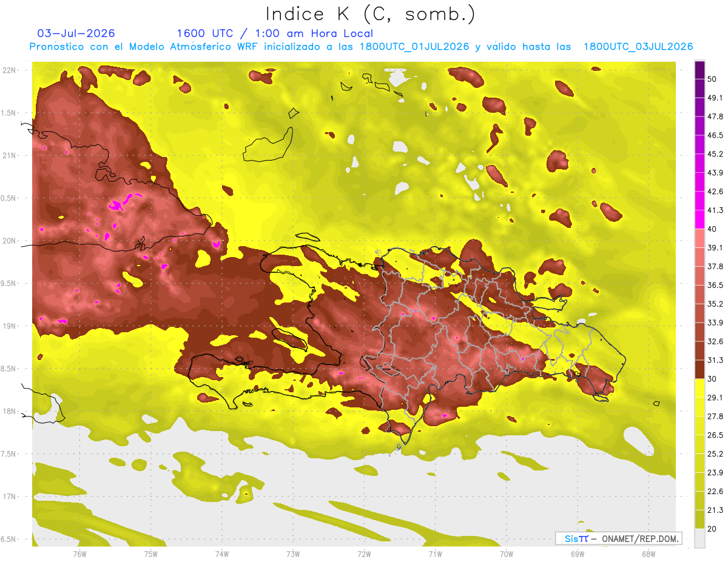Click the legend value "50"
This screenshot has width=728, height=562.
(x=712, y=79)
